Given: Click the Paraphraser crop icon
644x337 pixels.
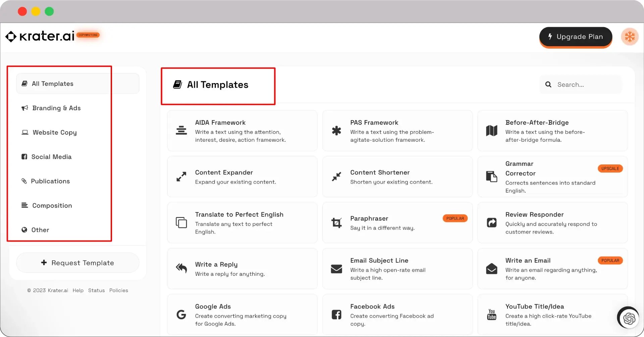Looking at the screenshot, I should pyautogui.click(x=336, y=223).
